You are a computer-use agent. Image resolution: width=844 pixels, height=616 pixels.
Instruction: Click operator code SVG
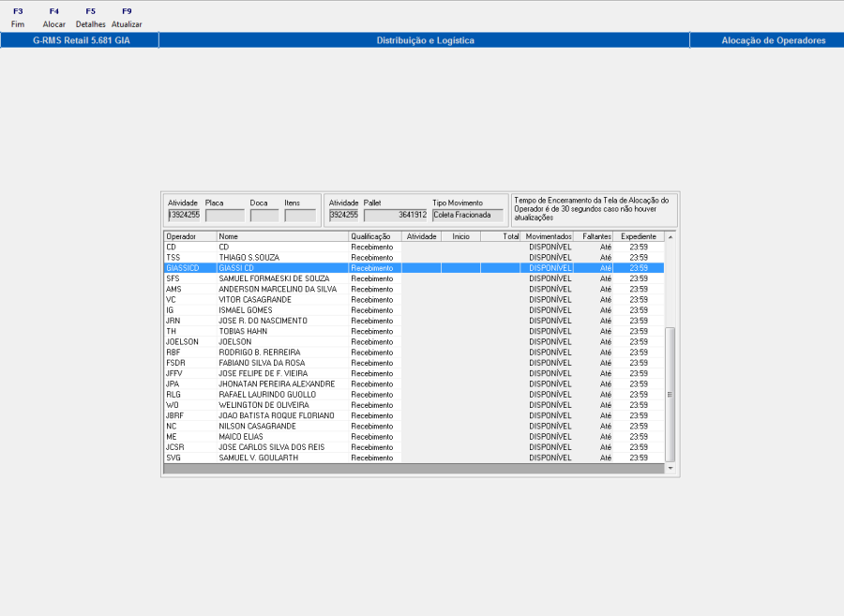(x=173, y=458)
